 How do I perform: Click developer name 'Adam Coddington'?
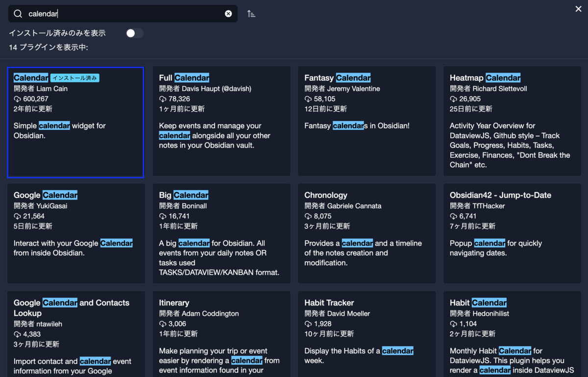point(210,314)
